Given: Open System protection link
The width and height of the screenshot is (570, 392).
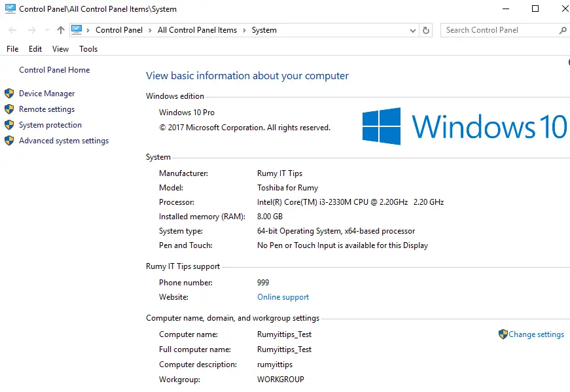Looking at the screenshot, I should tap(50, 125).
